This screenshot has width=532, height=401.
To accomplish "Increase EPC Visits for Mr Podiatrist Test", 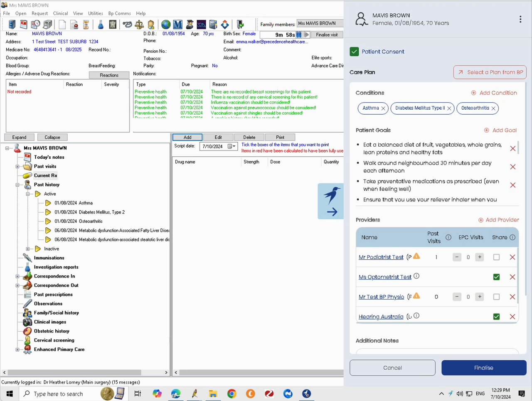I will point(480,257).
